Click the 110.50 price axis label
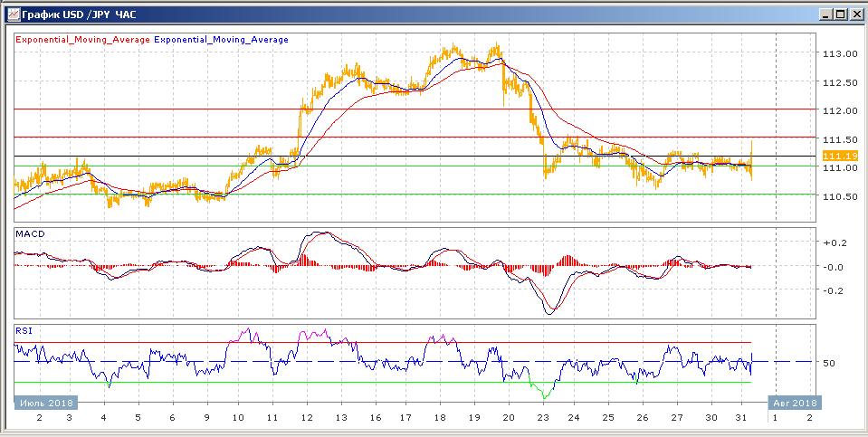 coord(840,196)
